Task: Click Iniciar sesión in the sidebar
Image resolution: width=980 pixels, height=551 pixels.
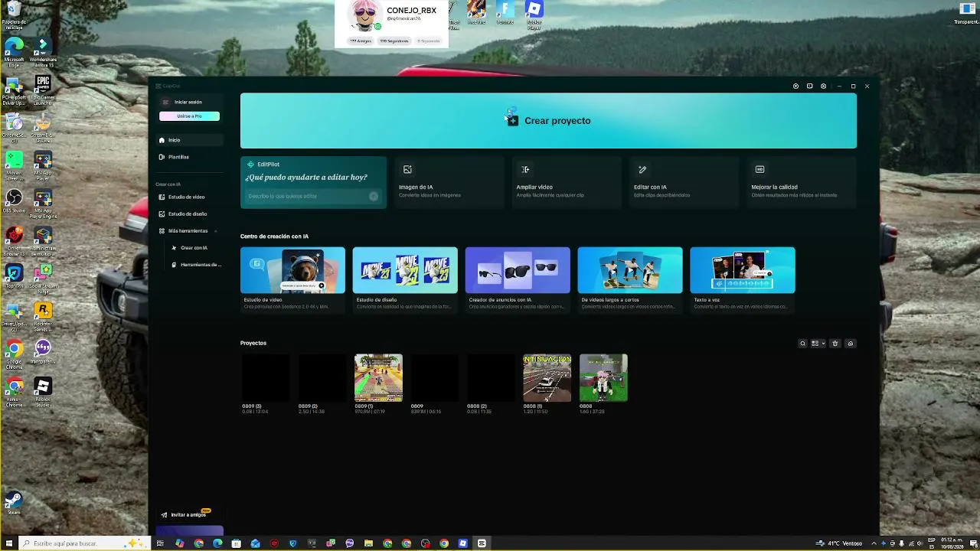Action: (188, 102)
